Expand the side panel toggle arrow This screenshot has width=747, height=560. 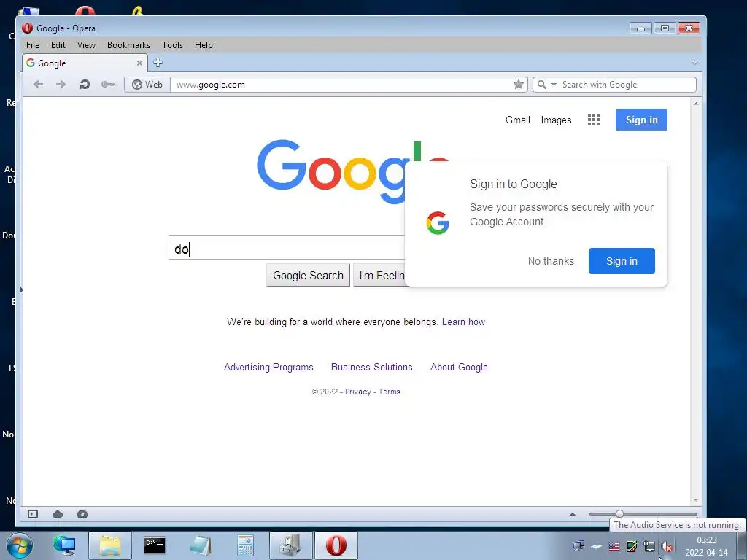pyautogui.click(x=21, y=289)
